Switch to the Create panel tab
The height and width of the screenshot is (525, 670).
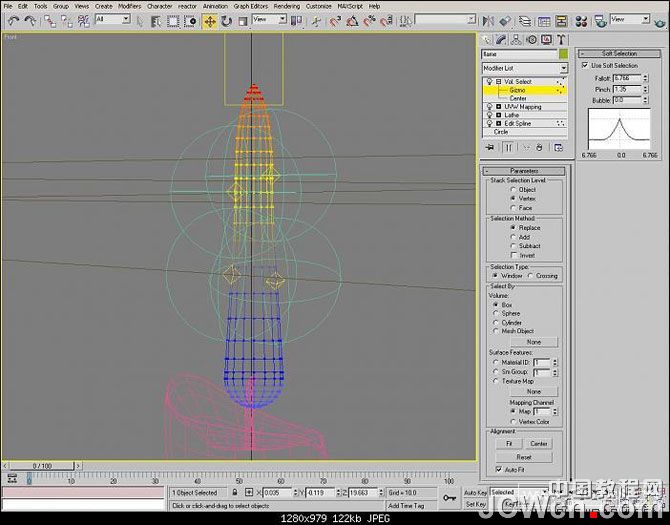pos(486,40)
